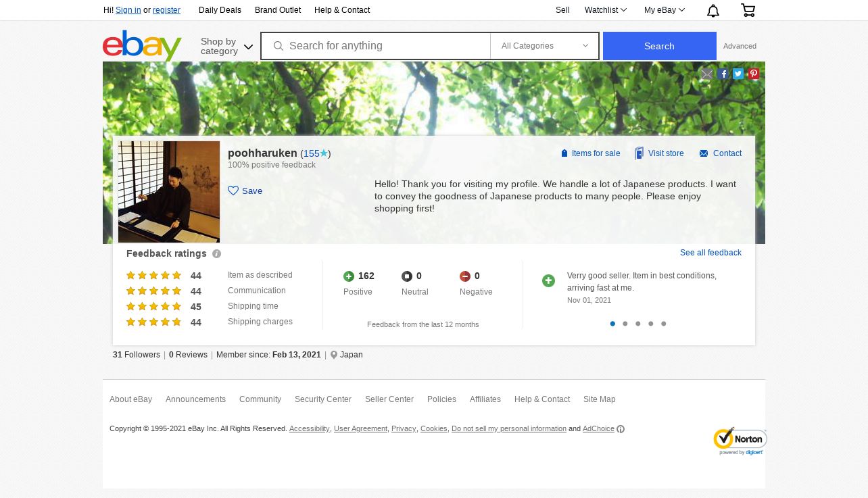Select the fourth feedback carousel dot
Image resolution: width=868 pixels, height=498 pixels.
[651, 324]
